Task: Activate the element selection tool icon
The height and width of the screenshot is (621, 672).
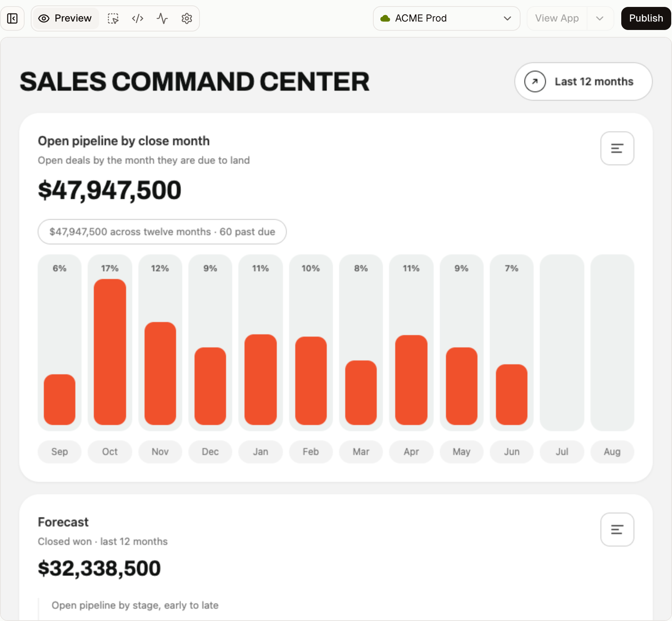Action: pyautogui.click(x=113, y=18)
